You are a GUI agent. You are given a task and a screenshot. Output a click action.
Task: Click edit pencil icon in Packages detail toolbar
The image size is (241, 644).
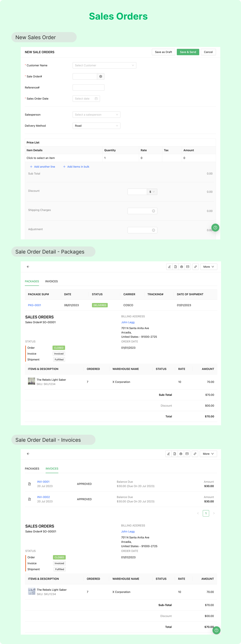click(x=169, y=267)
